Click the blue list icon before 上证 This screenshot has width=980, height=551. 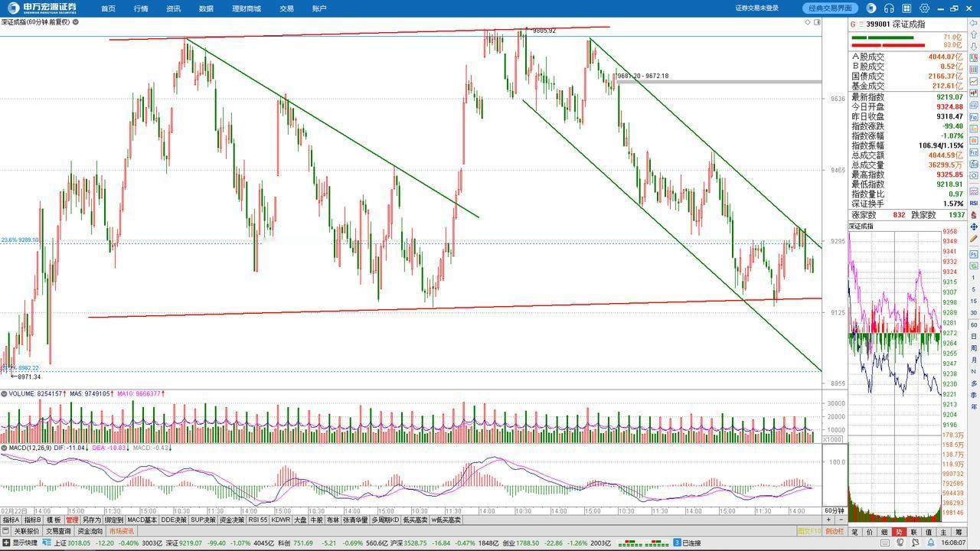[x=47, y=543]
